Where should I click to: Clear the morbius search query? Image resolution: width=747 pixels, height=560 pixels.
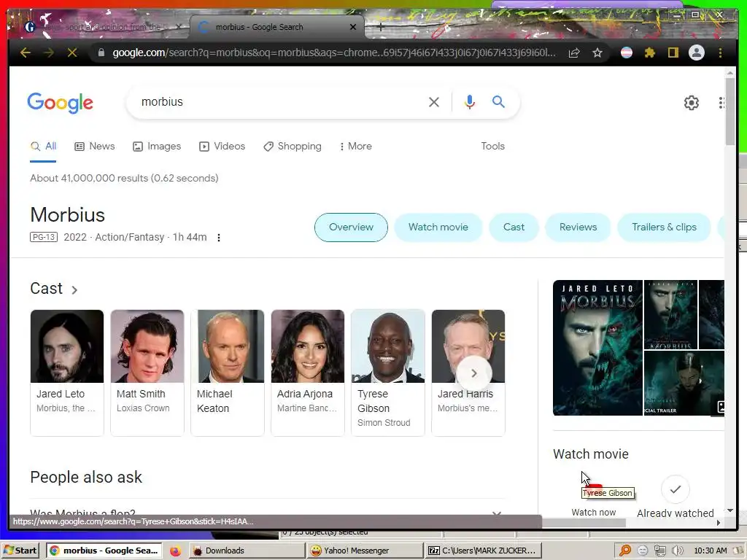pyautogui.click(x=433, y=102)
